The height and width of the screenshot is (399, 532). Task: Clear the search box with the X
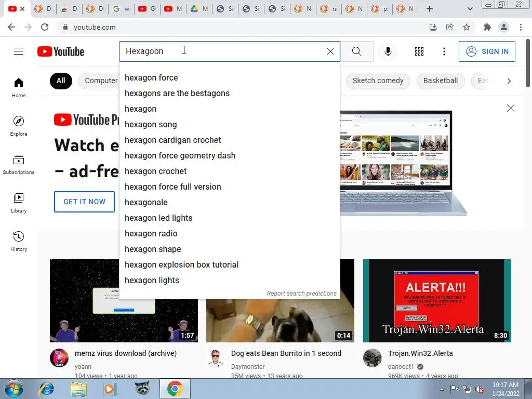tap(330, 51)
